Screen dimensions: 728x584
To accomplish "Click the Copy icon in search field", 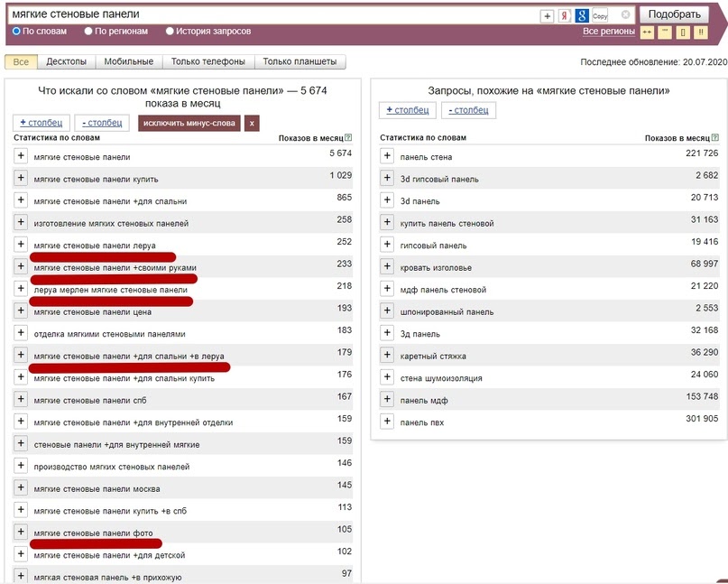I will click(600, 16).
